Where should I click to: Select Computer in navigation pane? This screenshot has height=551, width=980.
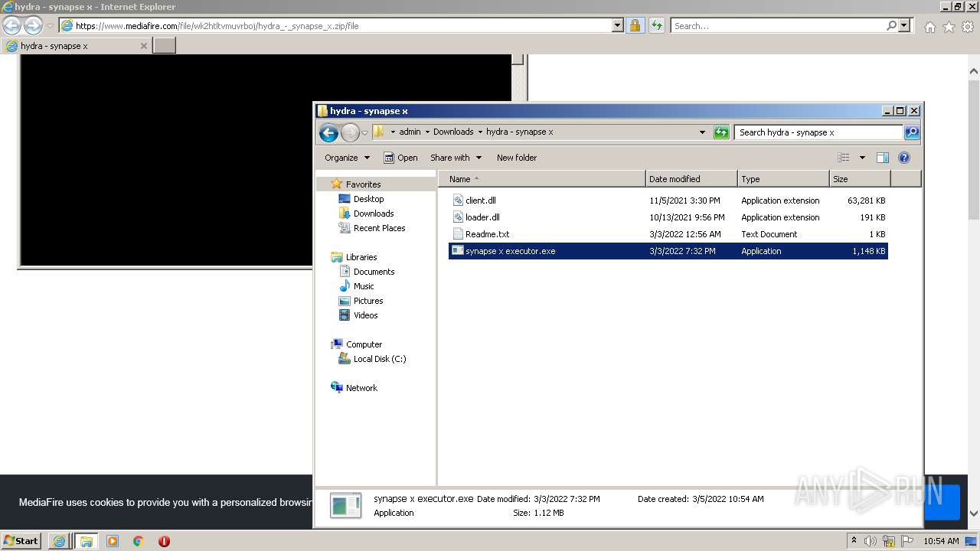364,344
